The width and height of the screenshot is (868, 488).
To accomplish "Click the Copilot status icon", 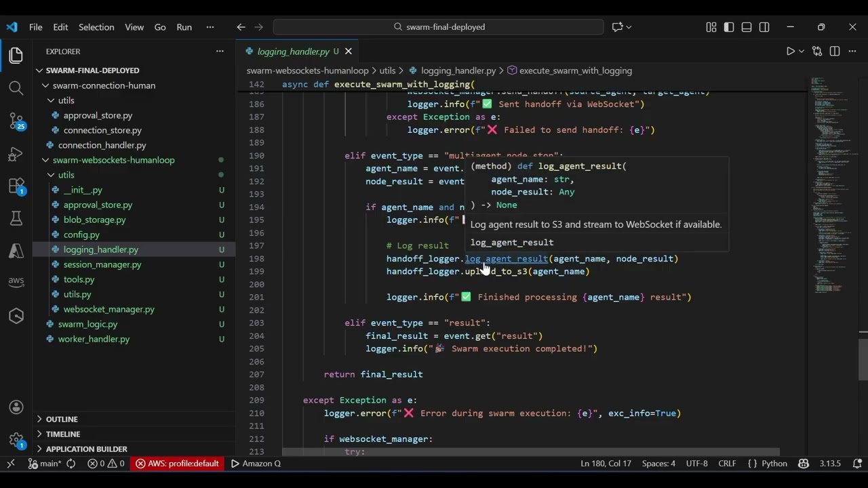I will (804, 464).
